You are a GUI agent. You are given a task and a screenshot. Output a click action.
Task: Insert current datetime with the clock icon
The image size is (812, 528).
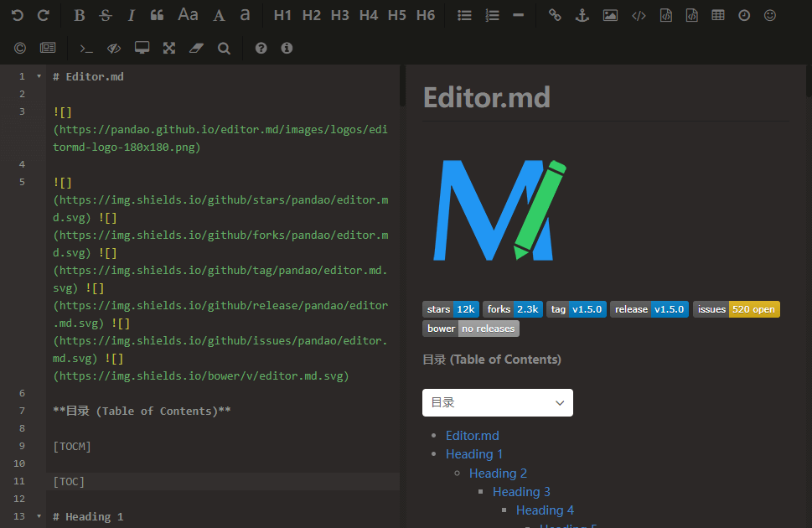click(x=743, y=15)
